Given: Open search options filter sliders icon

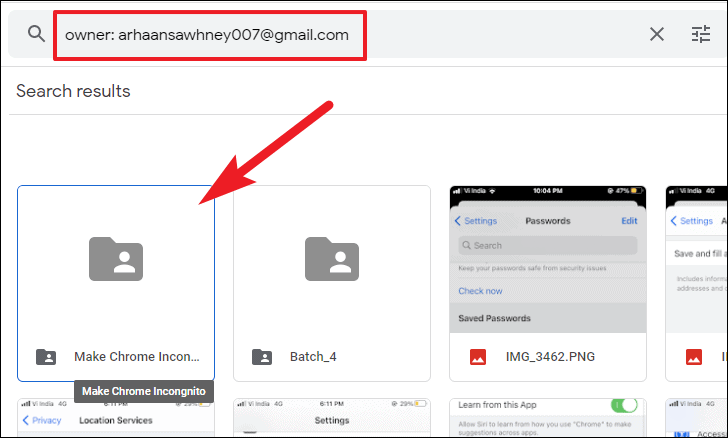Looking at the screenshot, I should coord(701,34).
